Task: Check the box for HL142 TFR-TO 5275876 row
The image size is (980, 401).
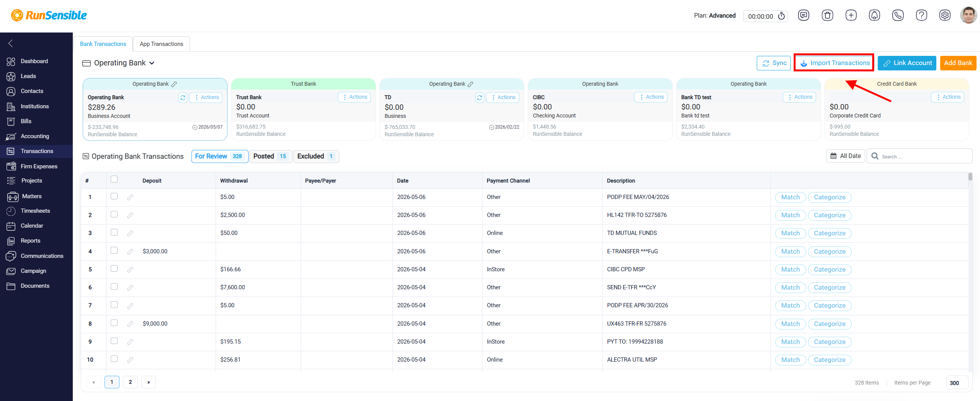Action: tap(114, 214)
